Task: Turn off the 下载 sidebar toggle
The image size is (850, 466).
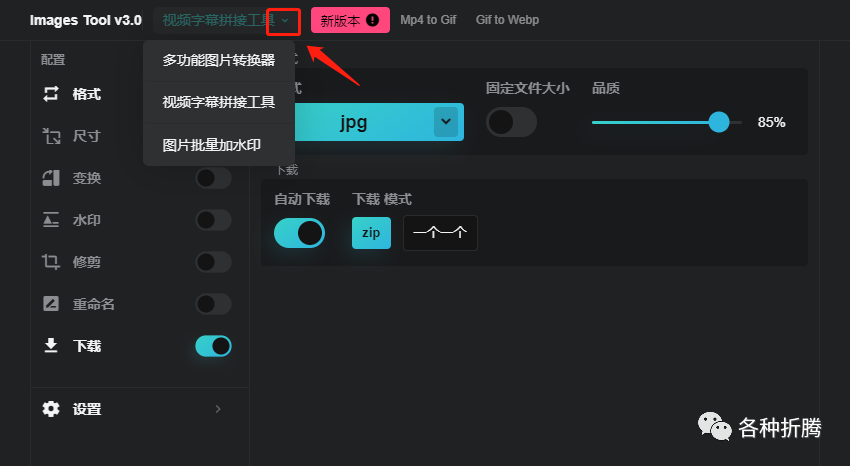Action: 213,346
